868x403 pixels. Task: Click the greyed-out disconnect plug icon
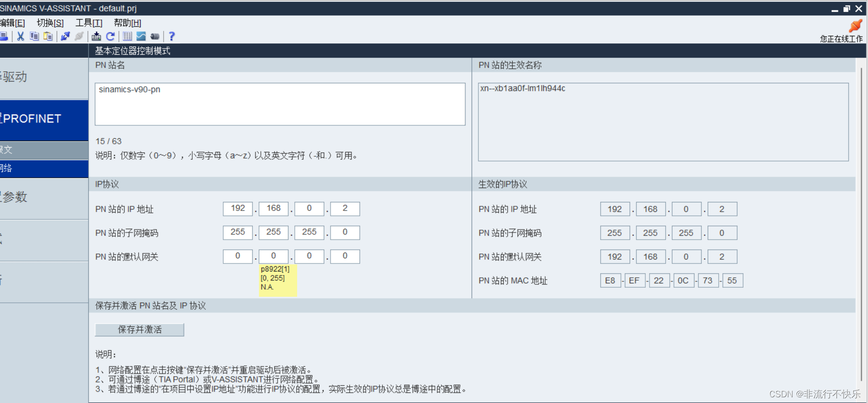pyautogui.click(x=79, y=36)
